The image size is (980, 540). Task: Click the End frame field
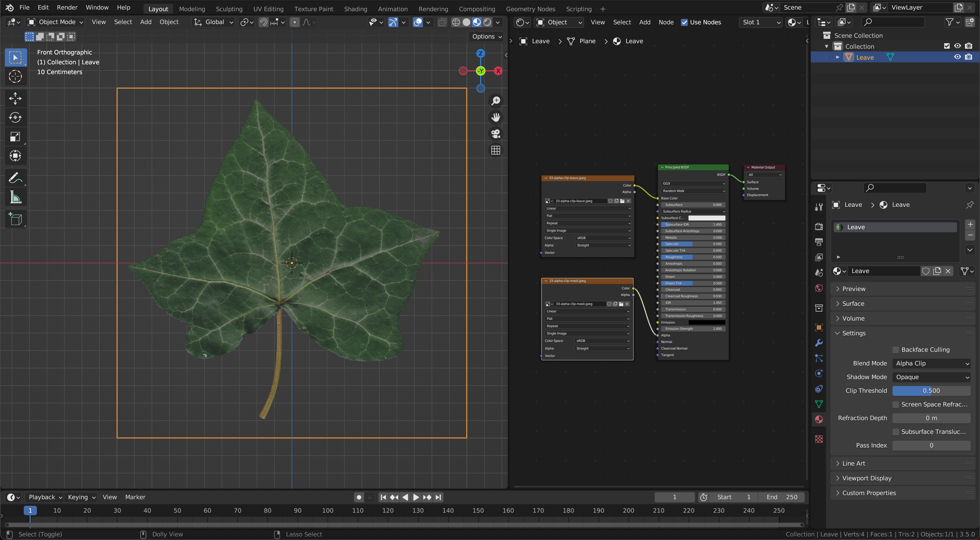(781, 497)
